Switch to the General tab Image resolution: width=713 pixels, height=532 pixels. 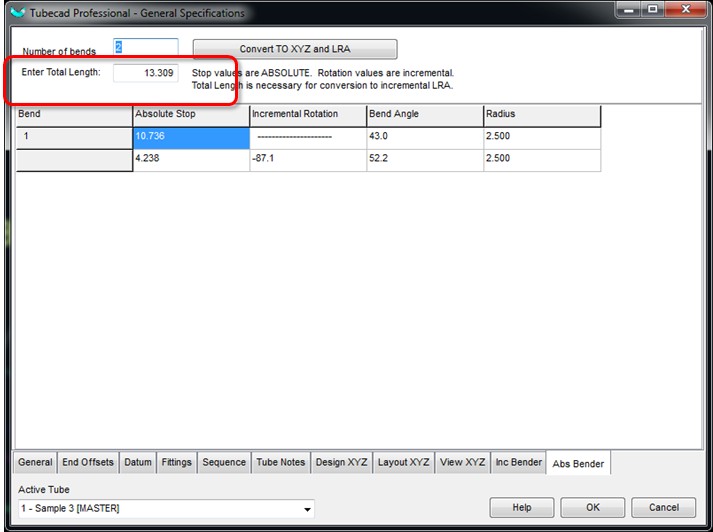tap(35, 462)
